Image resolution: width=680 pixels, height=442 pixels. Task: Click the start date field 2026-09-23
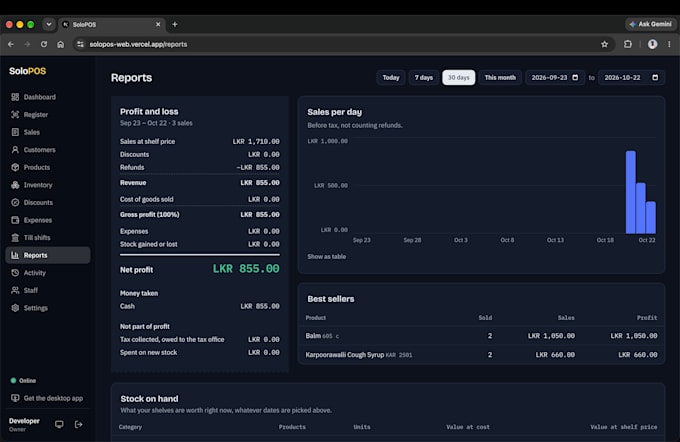[x=555, y=77]
